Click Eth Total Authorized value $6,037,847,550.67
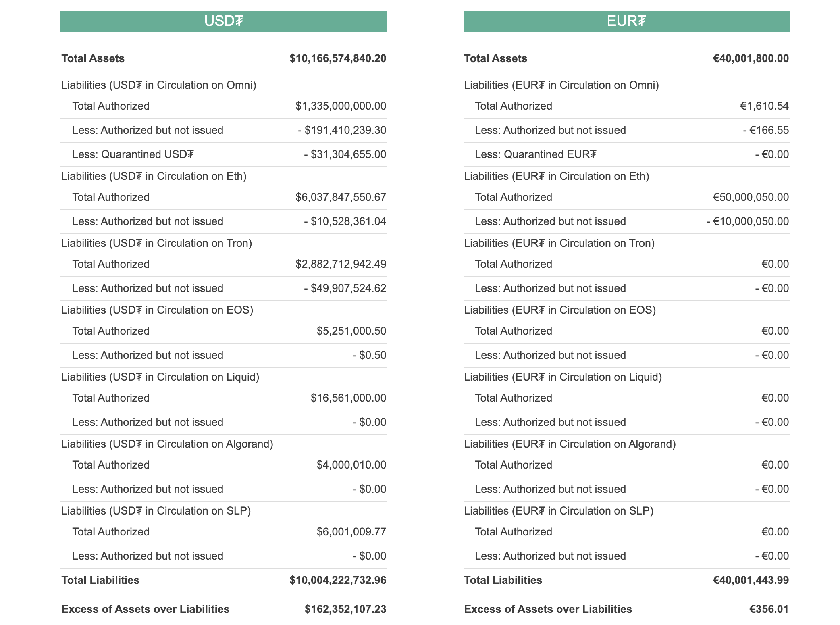Image resolution: width=840 pixels, height=625 pixels. pyautogui.click(x=341, y=197)
